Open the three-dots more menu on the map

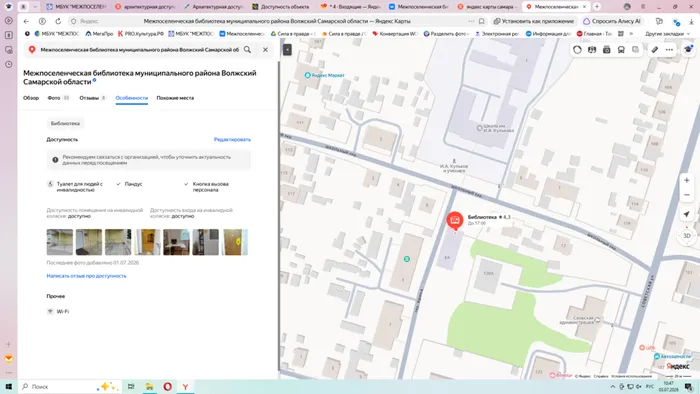669,50
